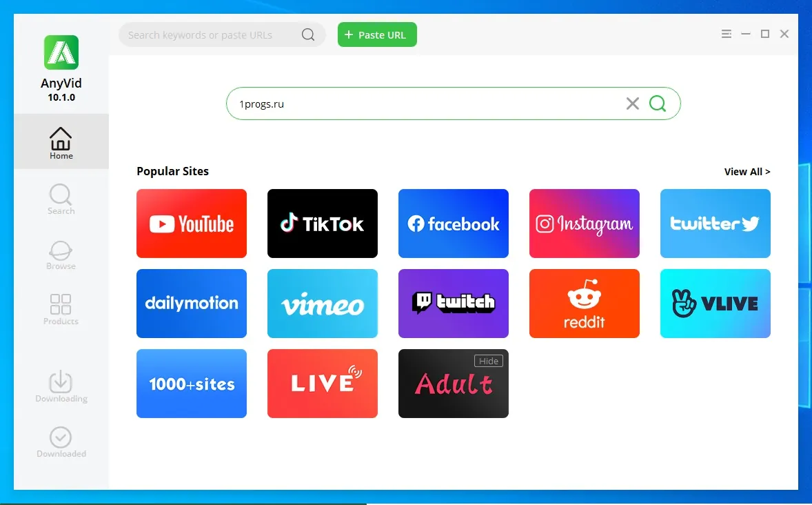The width and height of the screenshot is (812, 505).
Task: Open the LIVE tile
Action: [323, 384]
